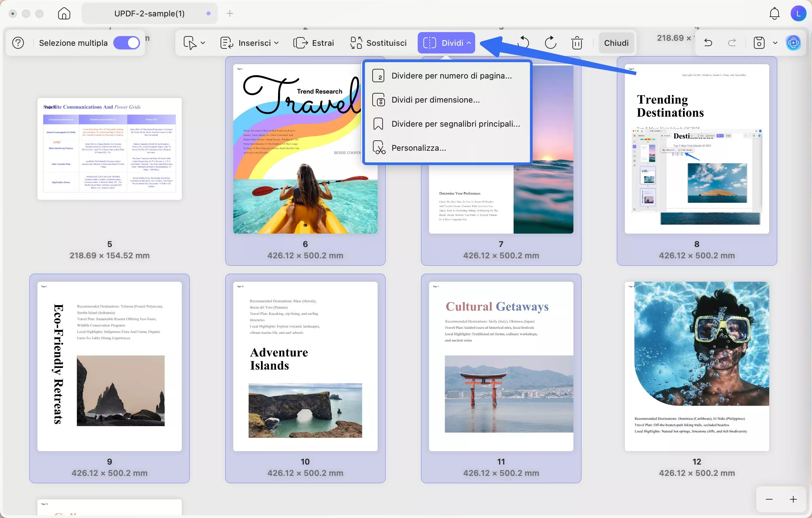Click the zoom in control at bottom right

click(793, 499)
